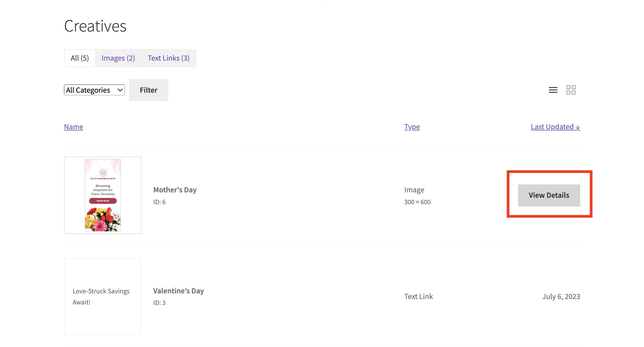The image size is (644, 347).
Task: Expand the Valentine's Day creative entry
Action: coord(549,296)
